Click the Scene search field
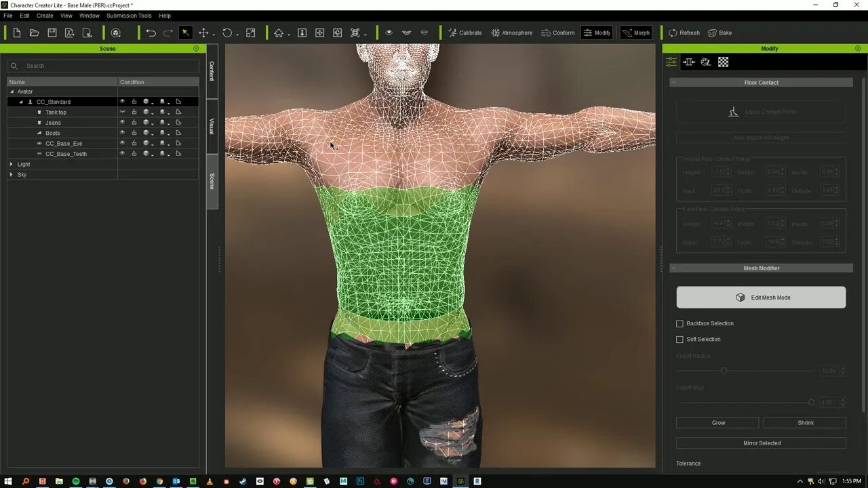The height and width of the screenshot is (488, 868). (x=102, y=66)
